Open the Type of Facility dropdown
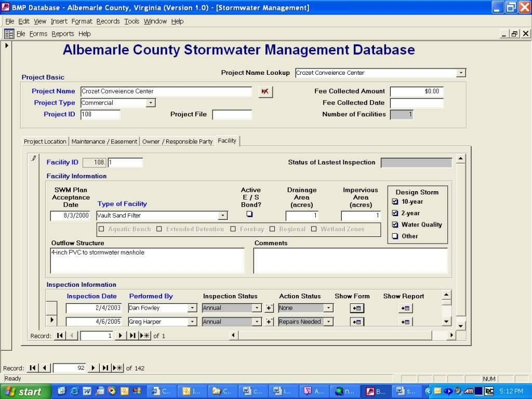The width and height of the screenshot is (532, 399). [223, 216]
